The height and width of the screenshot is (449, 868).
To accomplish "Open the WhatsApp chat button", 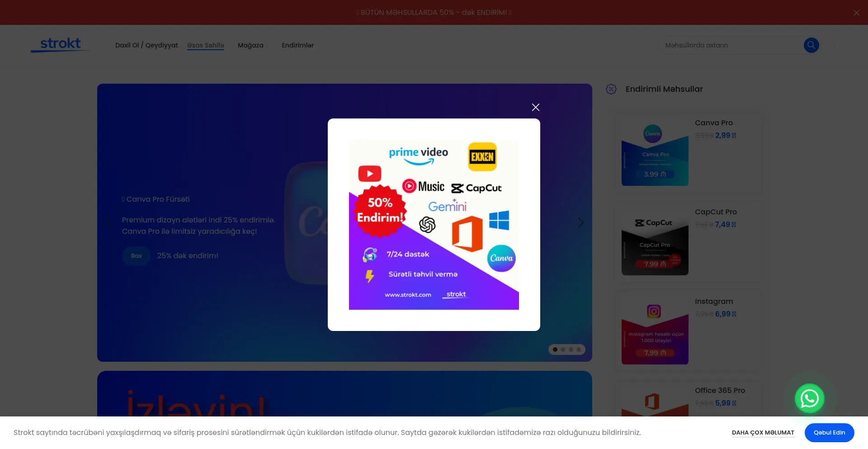I will (x=809, y=398).
